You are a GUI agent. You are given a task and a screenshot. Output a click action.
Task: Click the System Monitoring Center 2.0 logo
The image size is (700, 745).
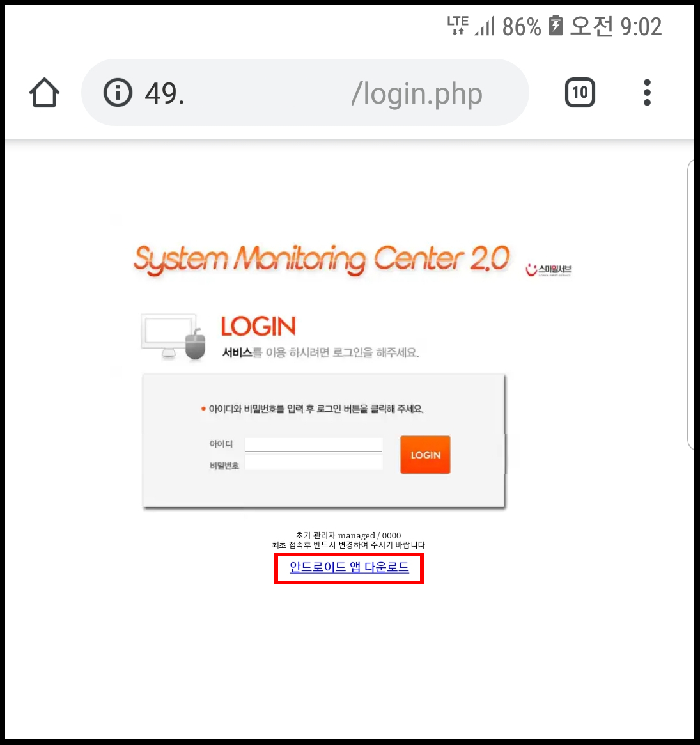point(322,260)
